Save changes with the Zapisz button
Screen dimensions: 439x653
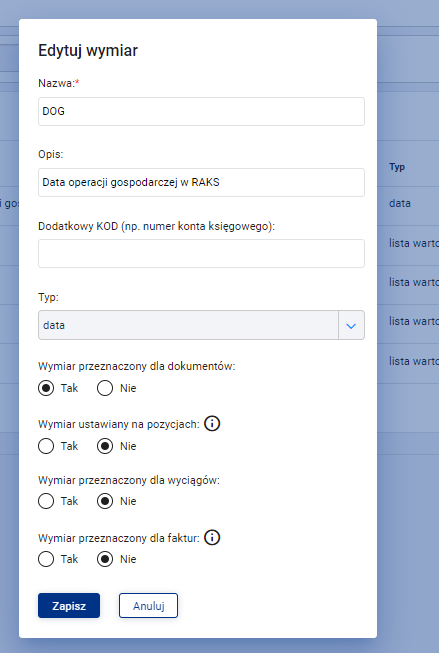69,606
